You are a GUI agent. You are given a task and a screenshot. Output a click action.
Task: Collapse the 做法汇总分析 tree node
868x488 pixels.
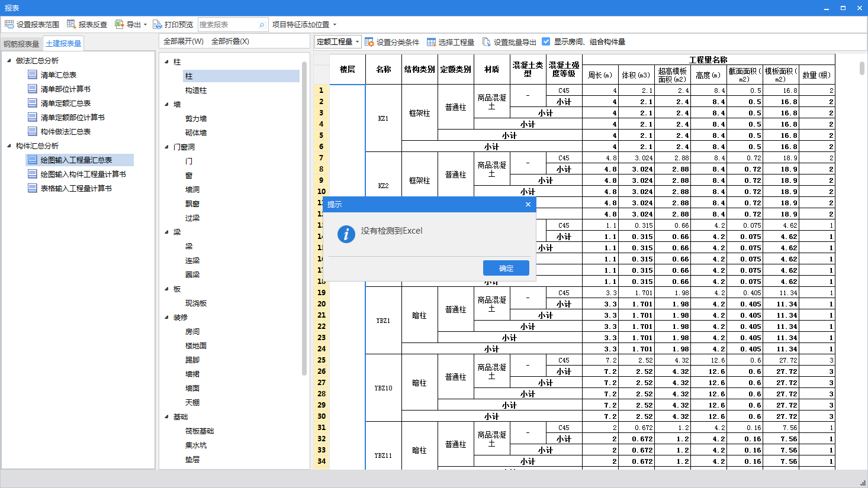coord(9,60)
